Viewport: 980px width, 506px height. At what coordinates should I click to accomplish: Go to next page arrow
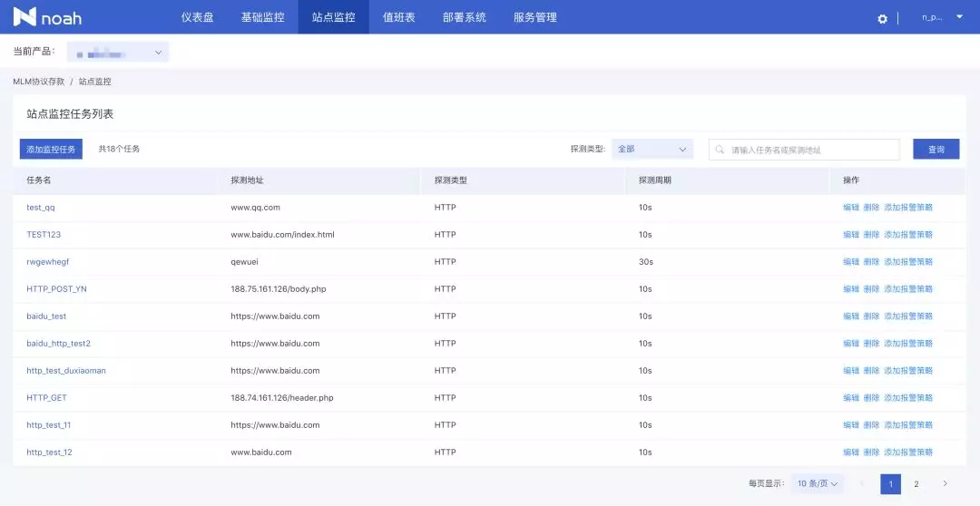[945, 483]
